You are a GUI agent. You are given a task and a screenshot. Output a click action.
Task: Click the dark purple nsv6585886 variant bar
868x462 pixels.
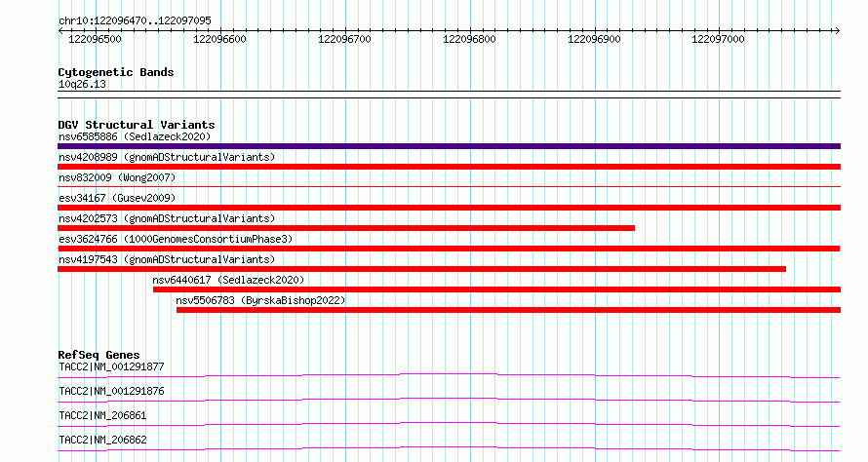pyautogui.click(x=449, y=146)
